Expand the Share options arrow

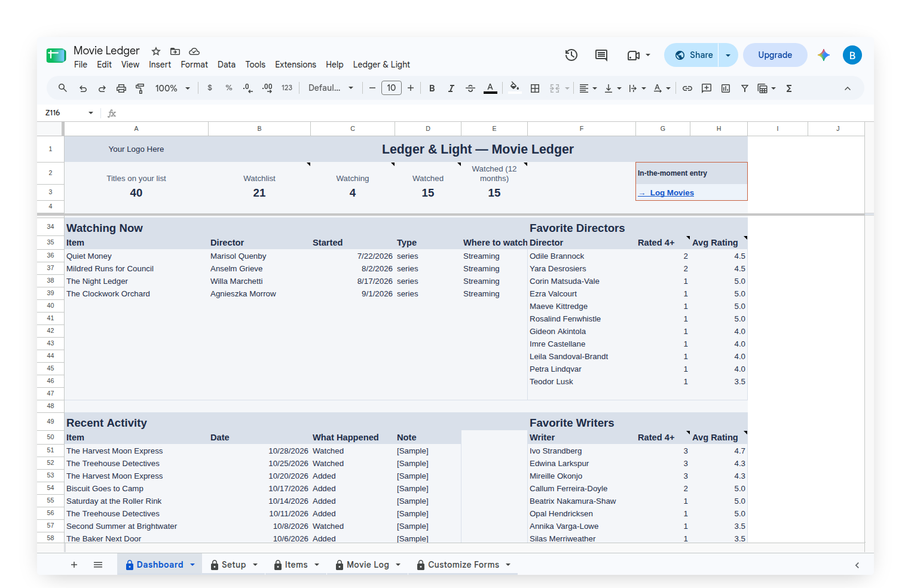pos(728,55)
